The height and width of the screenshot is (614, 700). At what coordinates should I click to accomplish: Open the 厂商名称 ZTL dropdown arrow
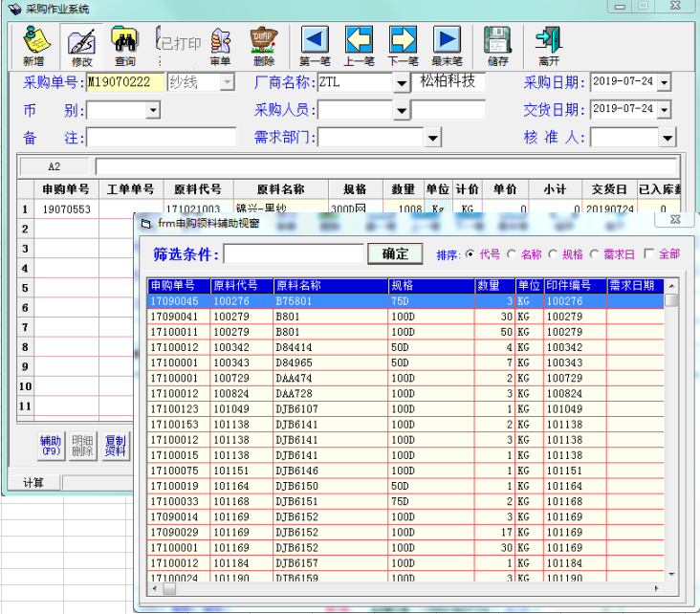pos(402,83)
